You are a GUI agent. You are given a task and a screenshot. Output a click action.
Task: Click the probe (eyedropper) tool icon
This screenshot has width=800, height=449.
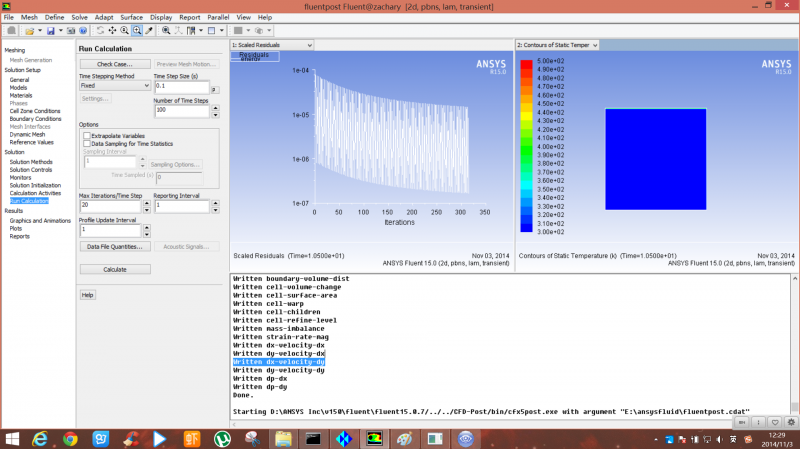coord(148,30)
